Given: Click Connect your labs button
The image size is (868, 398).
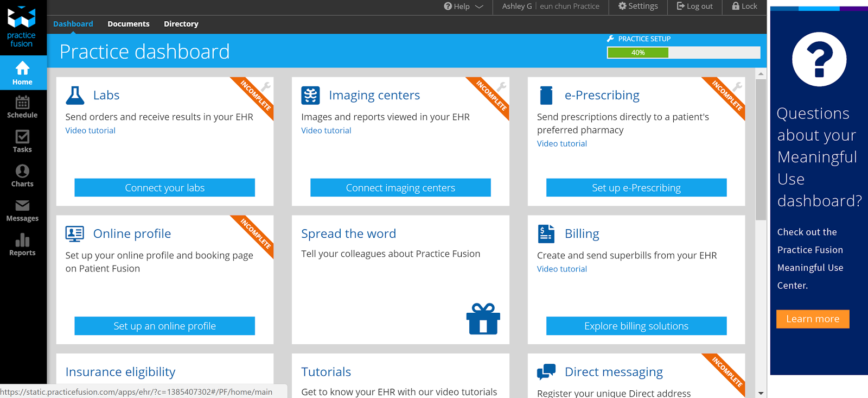Looking at the screenshot, I should tap(165, 187).
